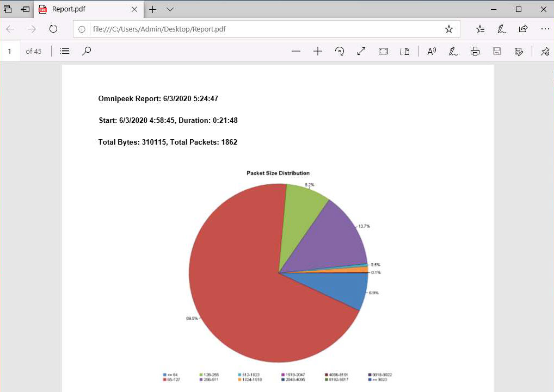Click the greyed Save icon
The image size is (554, 392).
tap(497, 52)
